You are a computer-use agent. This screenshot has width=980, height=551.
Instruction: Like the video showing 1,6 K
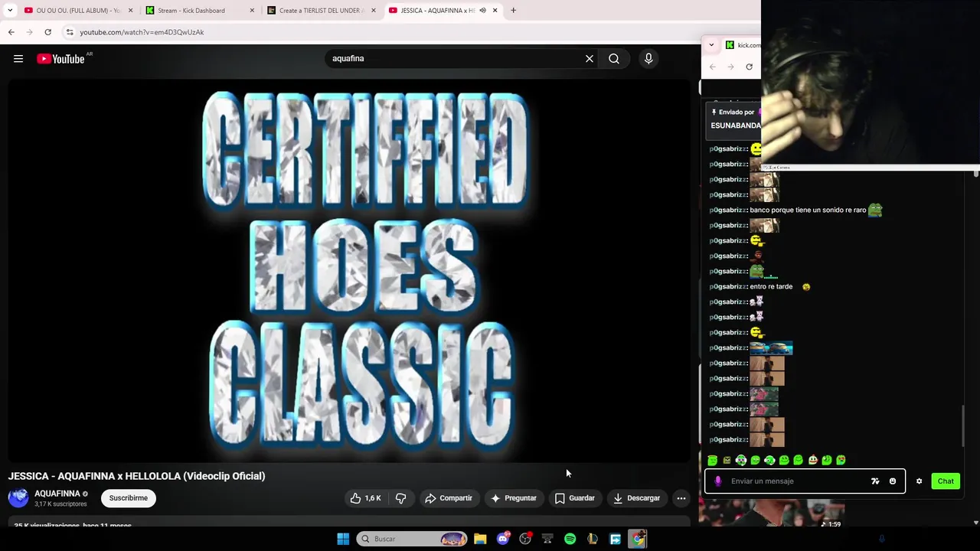(x=366, y=498)
